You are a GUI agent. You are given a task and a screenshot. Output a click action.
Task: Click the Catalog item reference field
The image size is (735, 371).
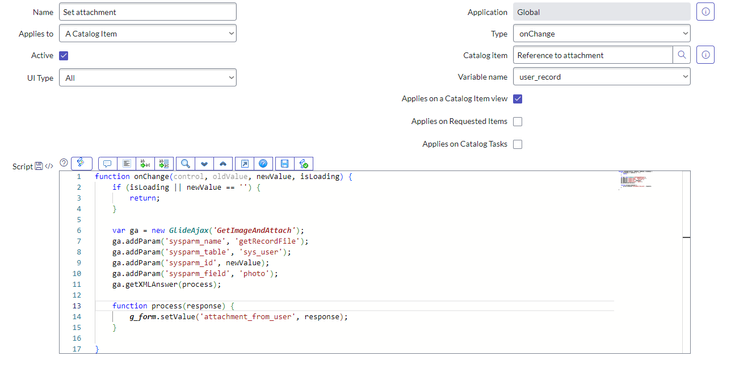(593, 55)
